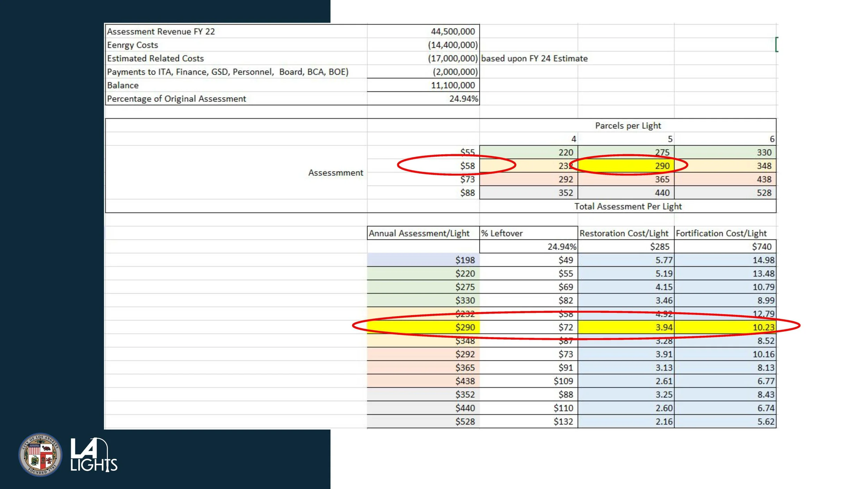Select the 'Balance' label cell
The height and width of the screenshot is (489, 868).
click(x=236, y=85)
